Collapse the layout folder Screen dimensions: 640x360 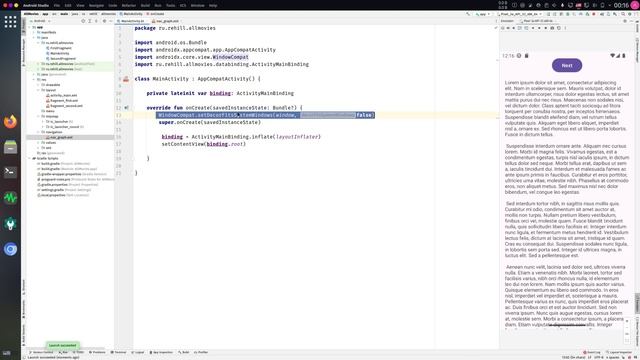pos(39,90)
